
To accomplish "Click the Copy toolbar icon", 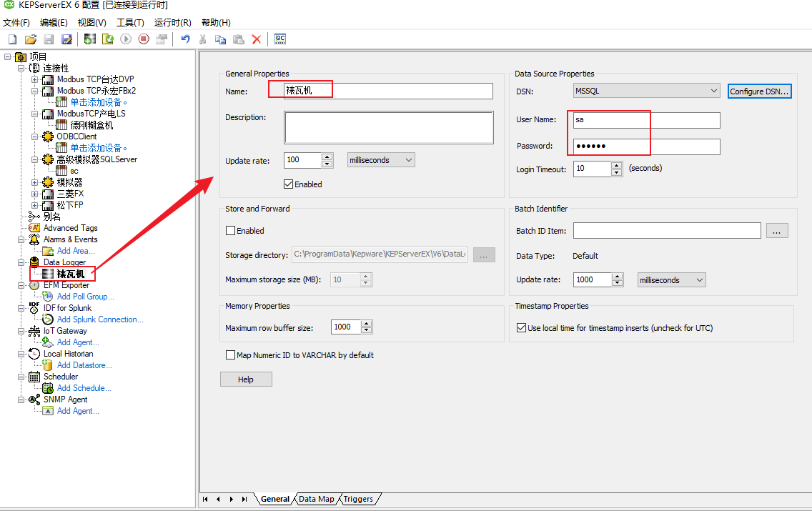I will [x=221, y=39].
